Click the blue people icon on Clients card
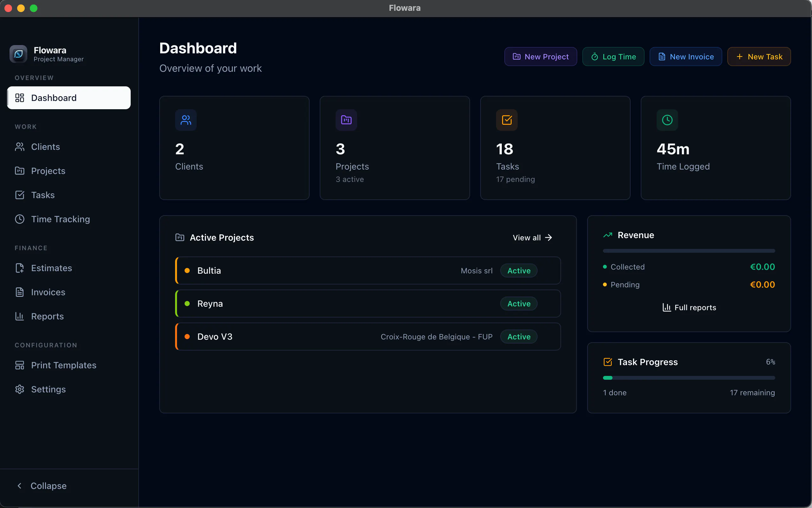 click(x=186, y=120)
